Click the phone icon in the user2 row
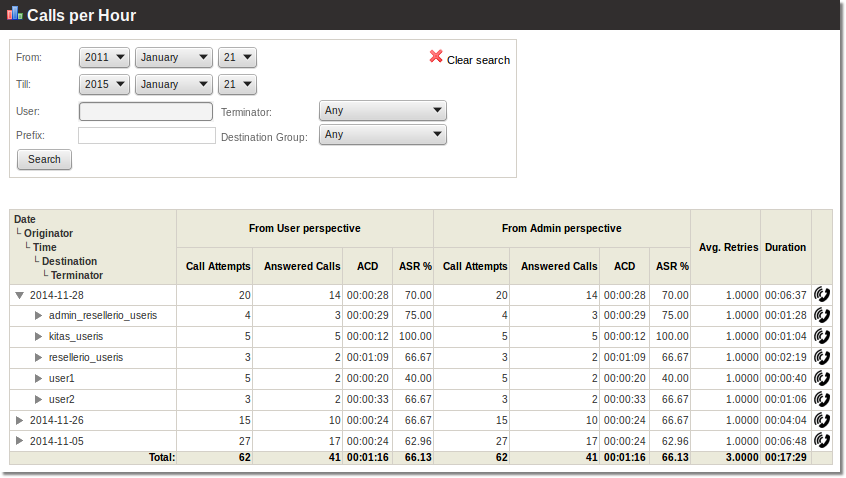846x478 pixels. point(822,399)
